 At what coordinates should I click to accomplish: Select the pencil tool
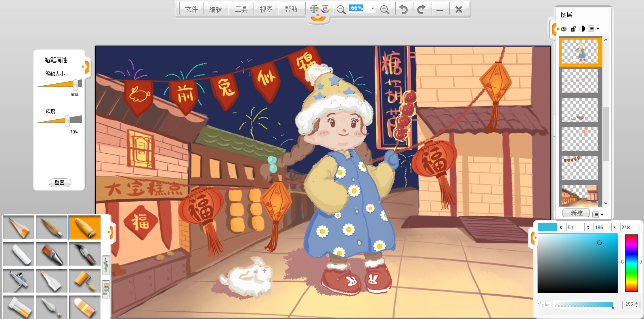(19, 228)
